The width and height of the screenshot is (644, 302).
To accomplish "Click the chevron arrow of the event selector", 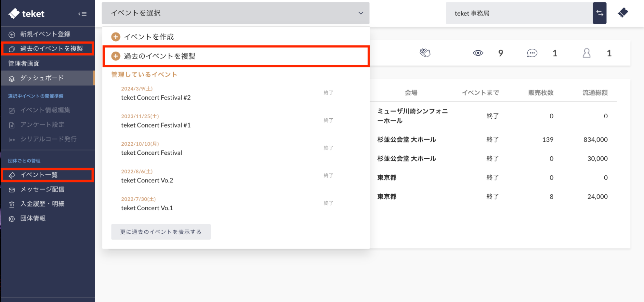I will [x=361, y=13].
